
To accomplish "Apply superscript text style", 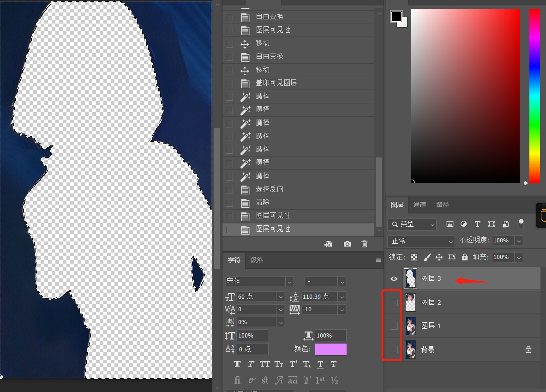I will [293, 364].
